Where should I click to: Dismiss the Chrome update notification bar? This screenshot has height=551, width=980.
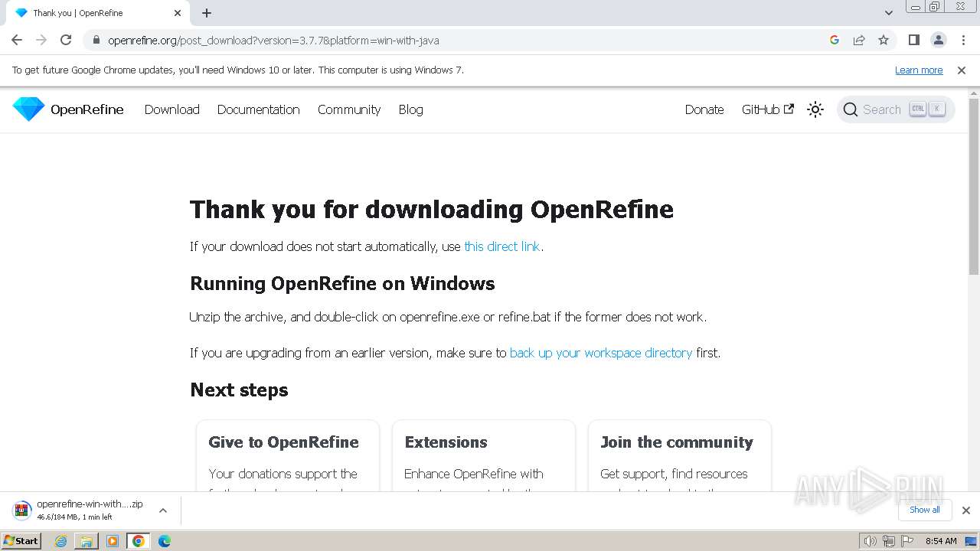[962, 70]
